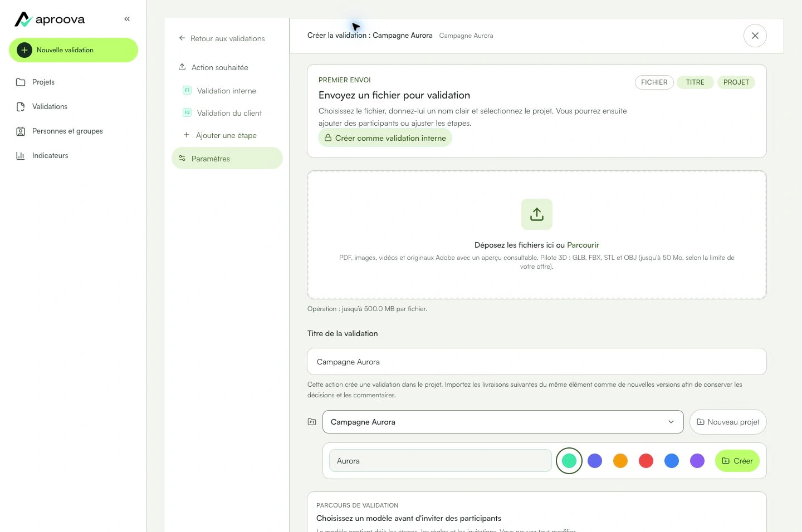Expand the Campagne Aurora project dropdown

(x=503, y=422)
